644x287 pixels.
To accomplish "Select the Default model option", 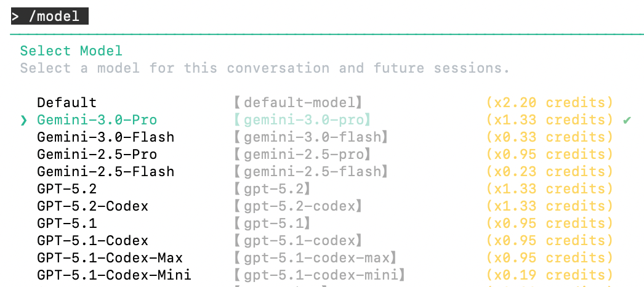I will click(66, 102).
